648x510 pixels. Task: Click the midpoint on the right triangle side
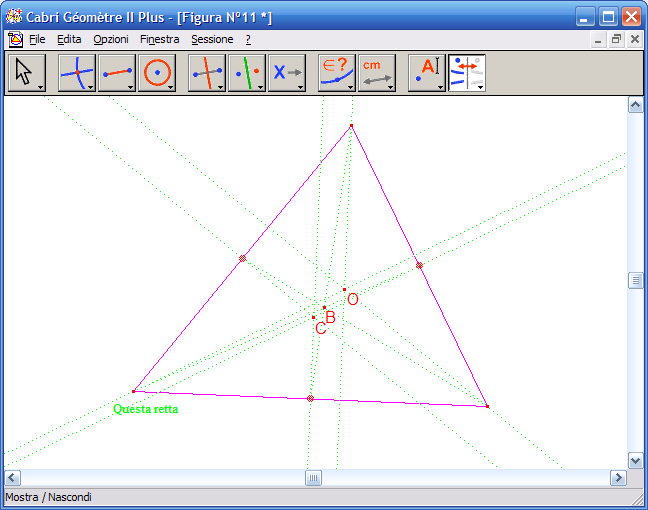[x=419, y=266]
